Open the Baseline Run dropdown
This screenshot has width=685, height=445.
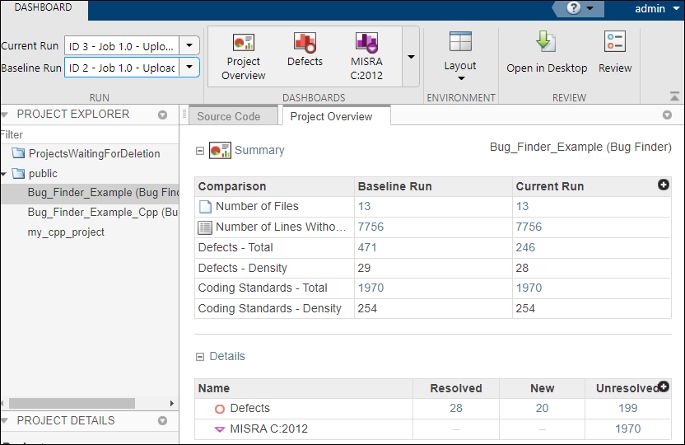191,68
